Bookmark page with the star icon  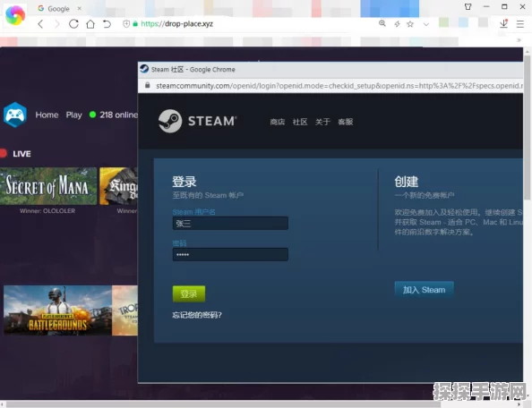(410, 24)
